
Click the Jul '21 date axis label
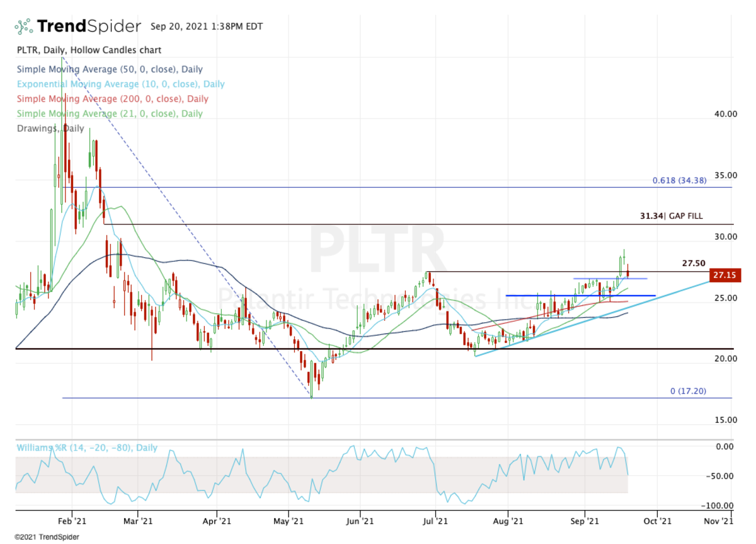[x=435, y=521]
